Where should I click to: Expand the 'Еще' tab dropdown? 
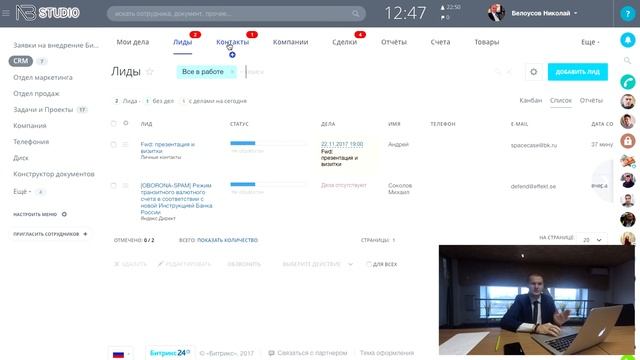pyautogui.click(x=590, y=42)
